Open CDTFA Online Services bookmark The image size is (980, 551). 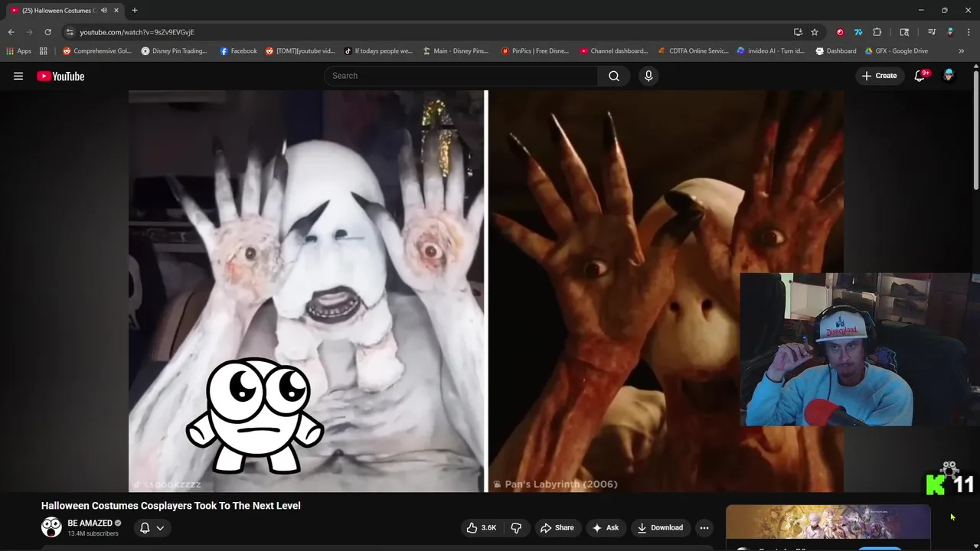(694, 51)
